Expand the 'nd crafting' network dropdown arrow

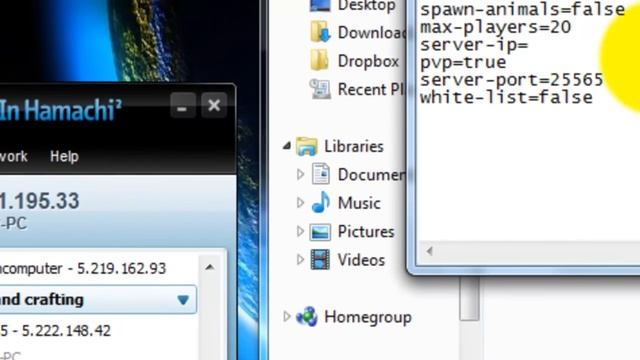click(x=183, y=300)
